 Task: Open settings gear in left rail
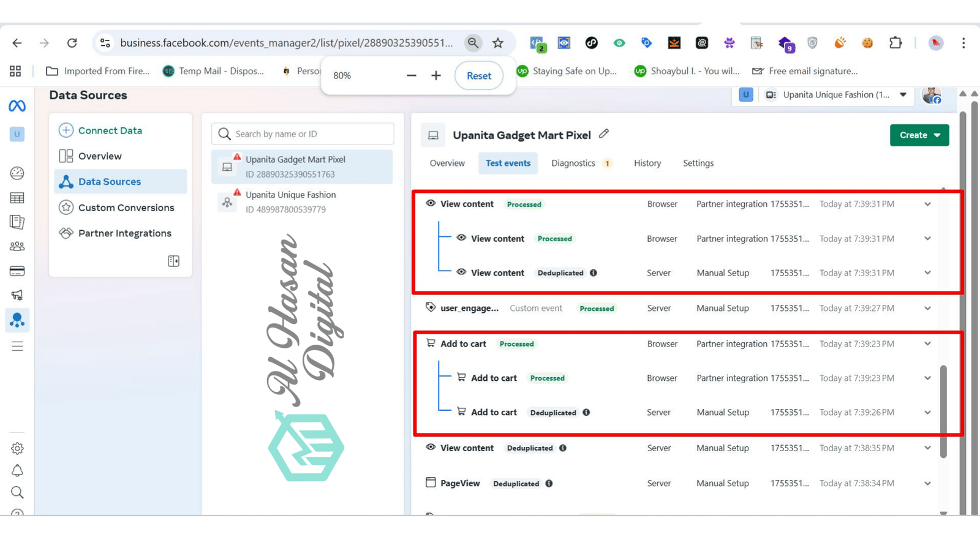[x=17, y=449]
